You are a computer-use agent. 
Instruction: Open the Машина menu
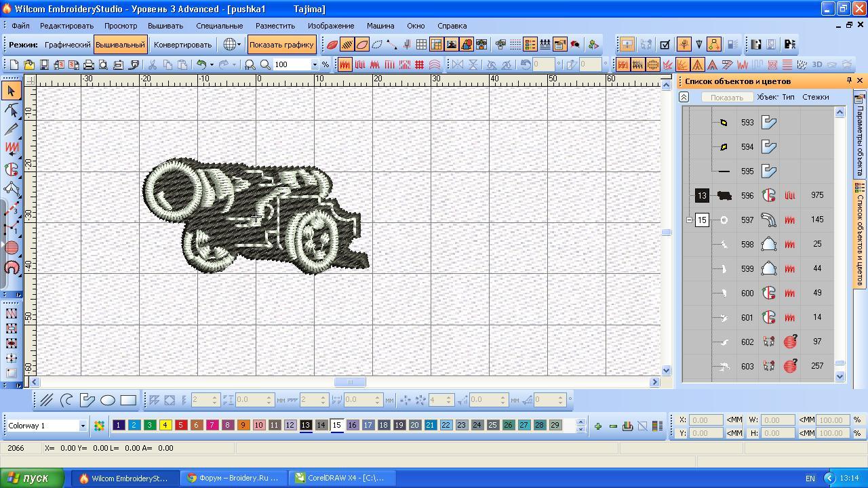(x=380, y=26)
